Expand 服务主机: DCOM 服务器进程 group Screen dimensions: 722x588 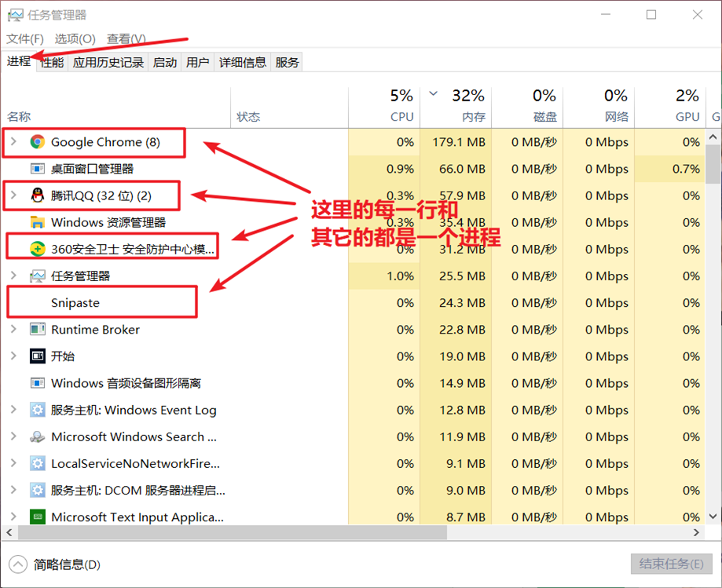click(x=14, y=490)
